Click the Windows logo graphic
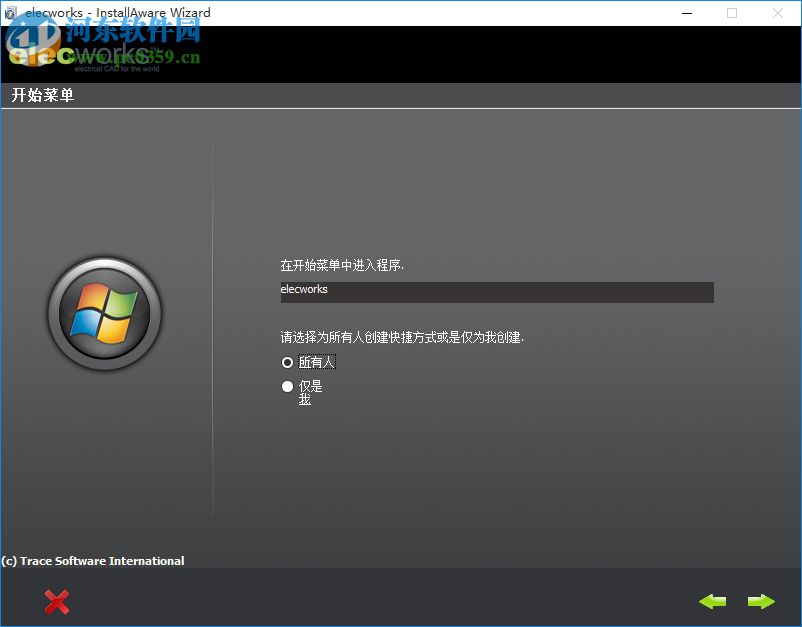 click(x=105, y=313)
